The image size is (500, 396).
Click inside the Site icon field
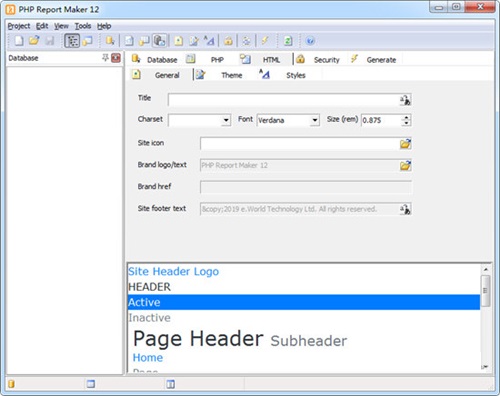point(299,144)
